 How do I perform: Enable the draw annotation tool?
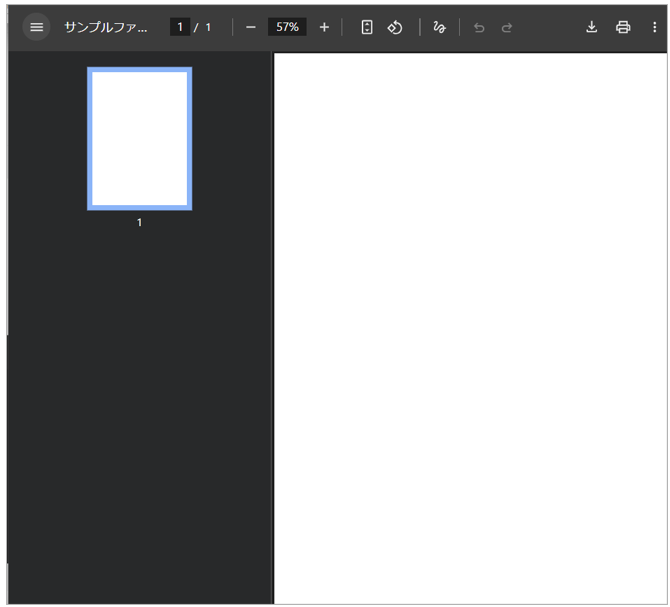click(x=439, y=27)
